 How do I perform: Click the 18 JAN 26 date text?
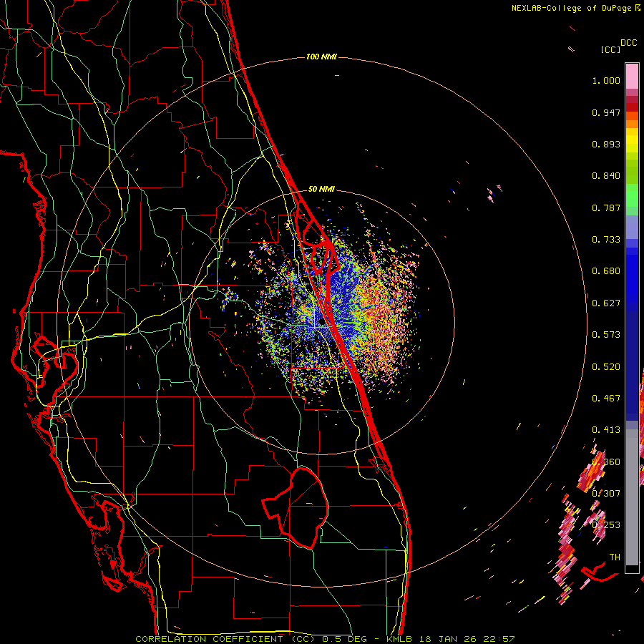[x=448, y=639]
